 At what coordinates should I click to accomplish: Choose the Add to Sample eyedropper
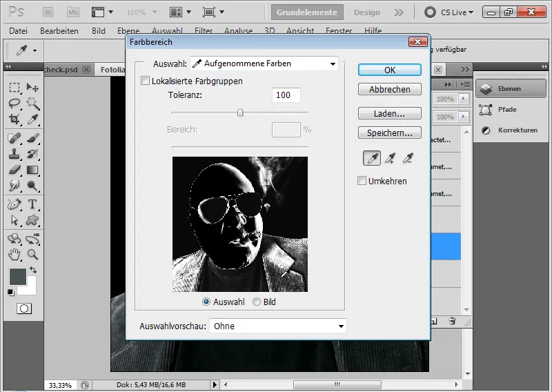click(x=390, y=159)
